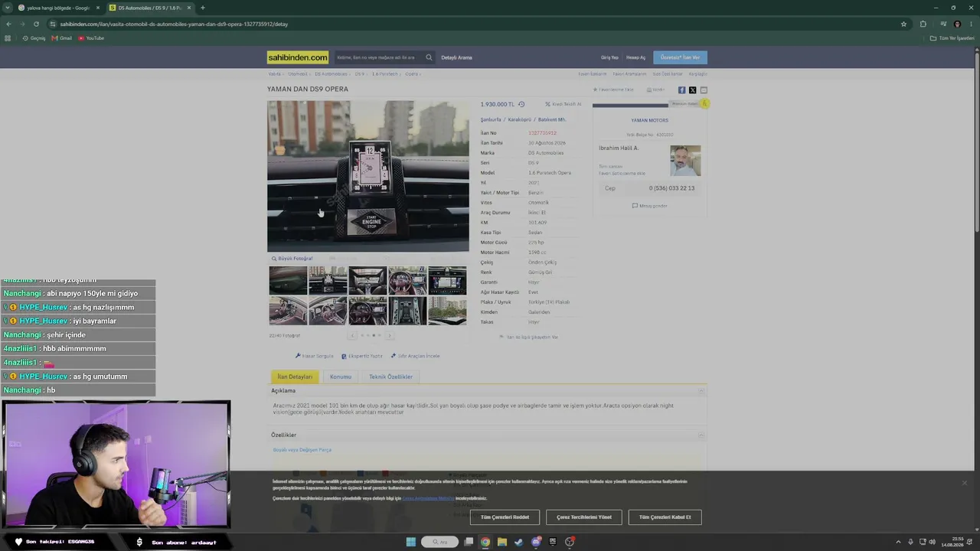Click Hasar Sorgula link
Image resolution: width=980 pixels, height=551 pixels.
point(315,356)
